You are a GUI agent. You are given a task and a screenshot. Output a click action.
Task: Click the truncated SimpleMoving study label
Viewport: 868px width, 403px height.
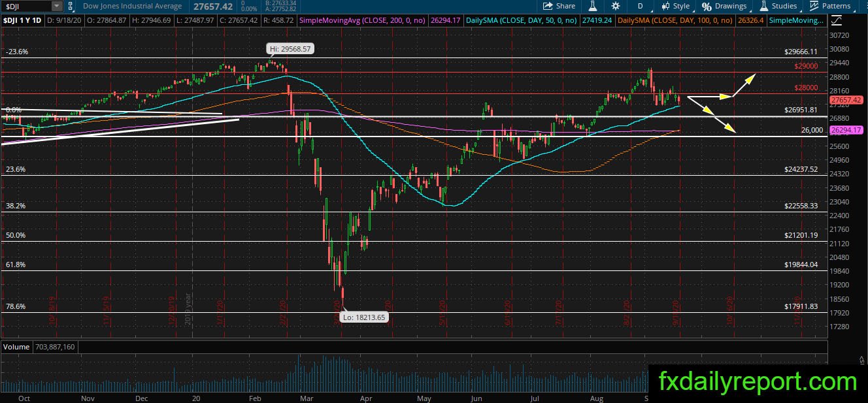[796, 21]
